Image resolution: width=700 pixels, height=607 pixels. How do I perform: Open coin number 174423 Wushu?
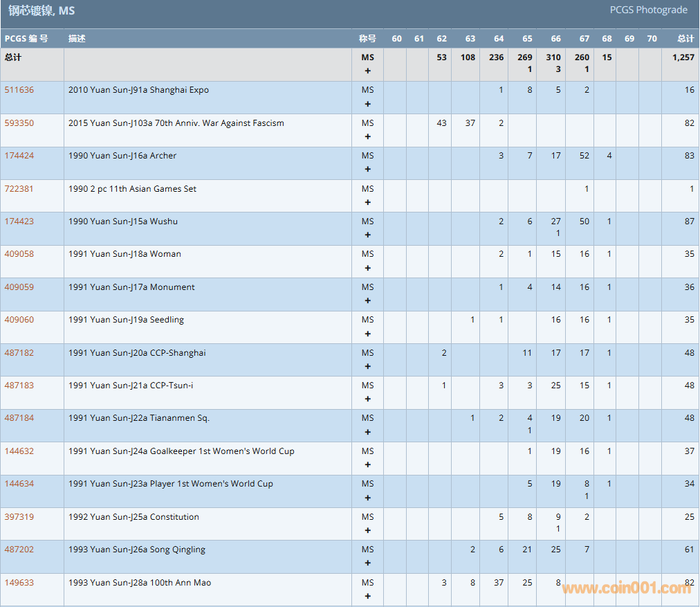pos(19,221)
